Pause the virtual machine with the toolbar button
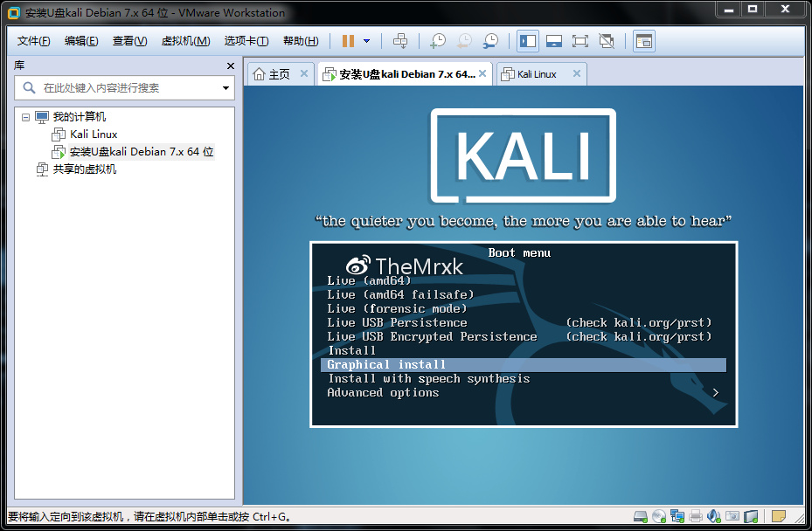This screenshot has width=812, height=531. 348,41
